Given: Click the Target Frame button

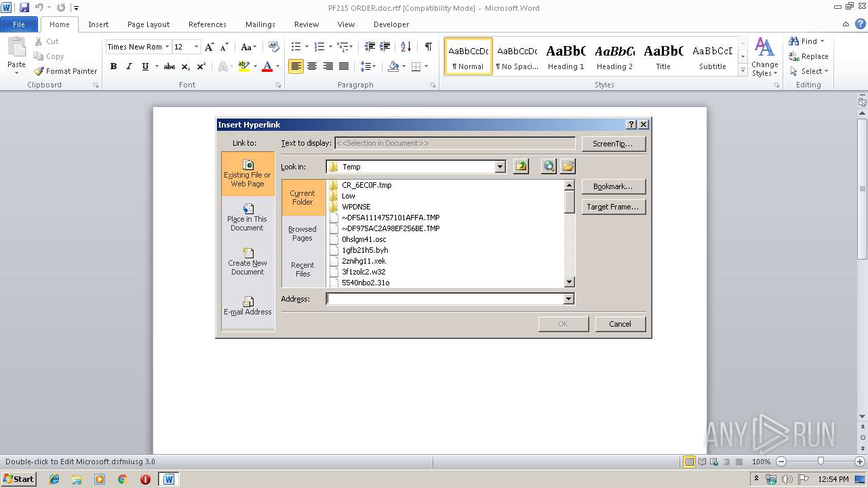Looking at the screenshot, I should (x=613, y=207).
